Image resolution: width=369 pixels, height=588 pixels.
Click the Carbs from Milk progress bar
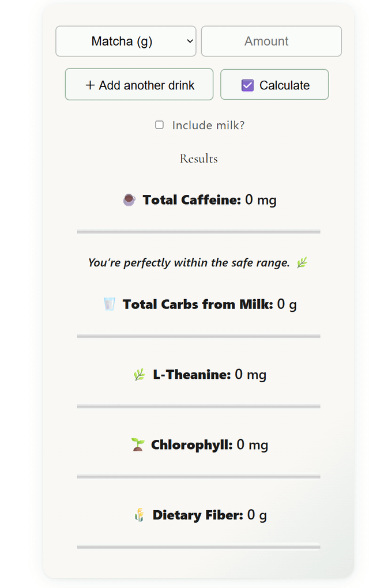click(198, 336)
